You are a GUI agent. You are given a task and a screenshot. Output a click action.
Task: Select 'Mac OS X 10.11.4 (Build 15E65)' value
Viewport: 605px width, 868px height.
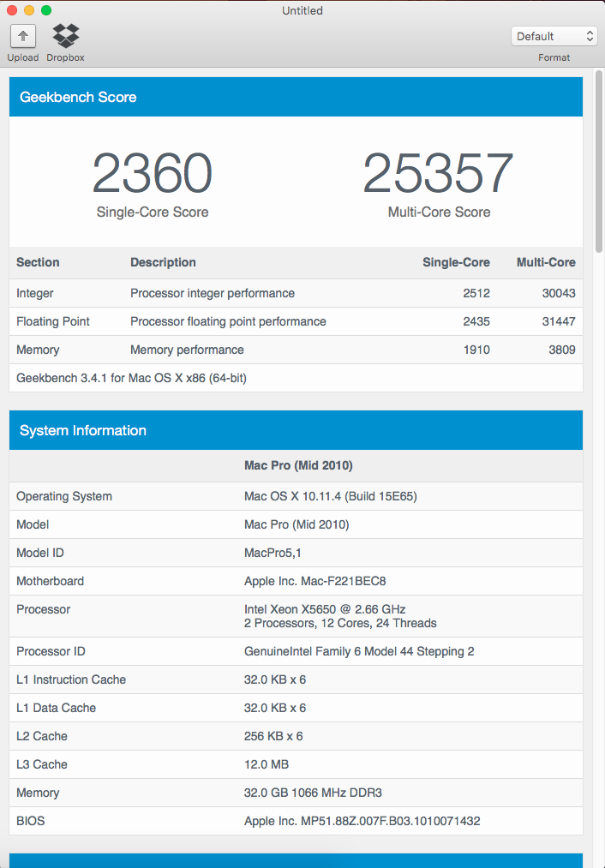(x=331, y=497)
